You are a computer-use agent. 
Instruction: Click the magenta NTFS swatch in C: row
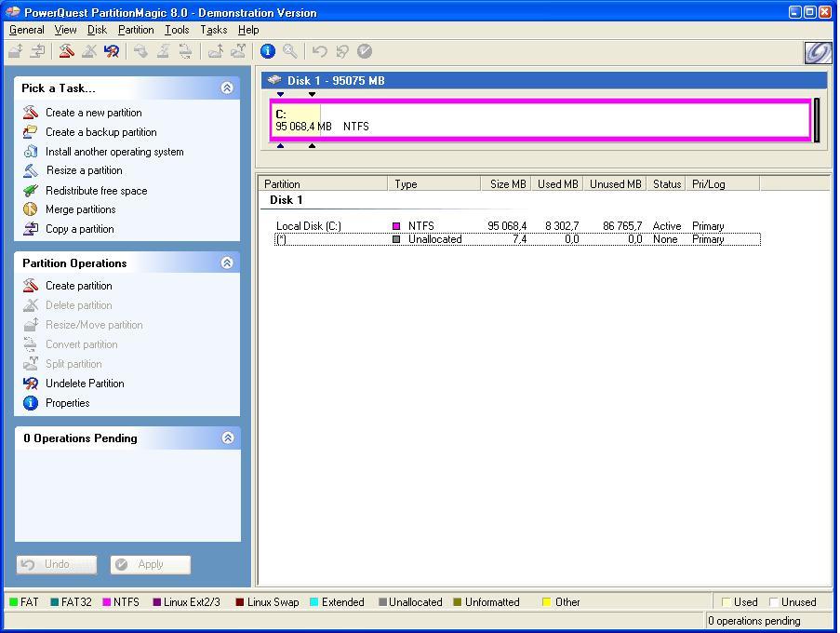(396, 226)
